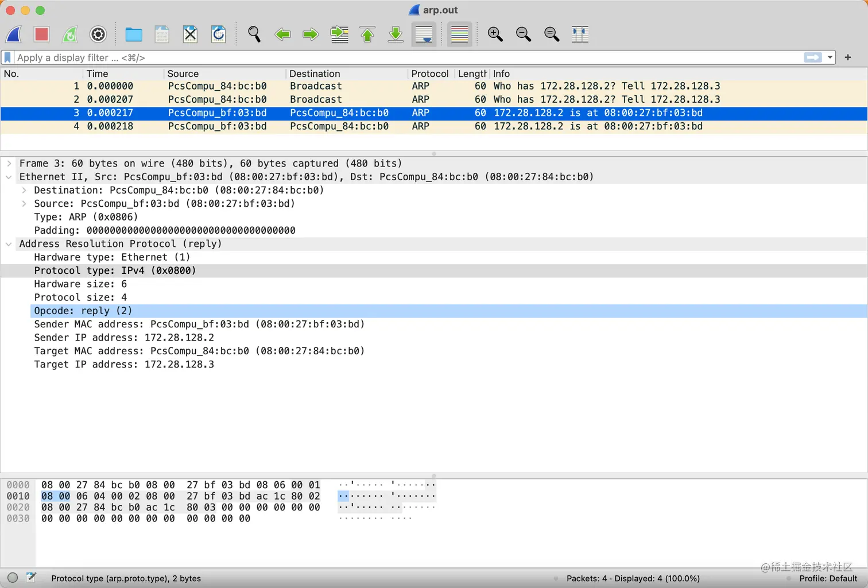Image resolution: width=868 pixels, height=588 pixels.
Task: Open capture options gear icon
Action: [98, 34]
